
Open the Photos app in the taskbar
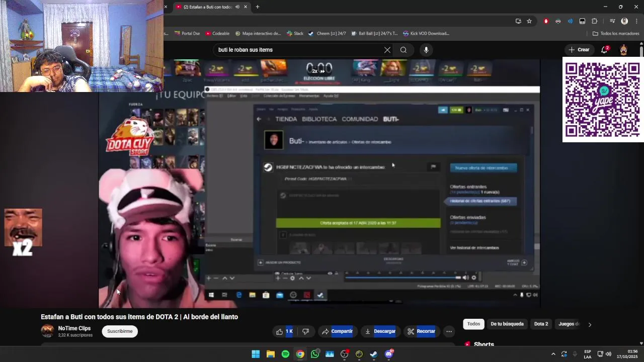pyautogui.click(x=330, y=354)
